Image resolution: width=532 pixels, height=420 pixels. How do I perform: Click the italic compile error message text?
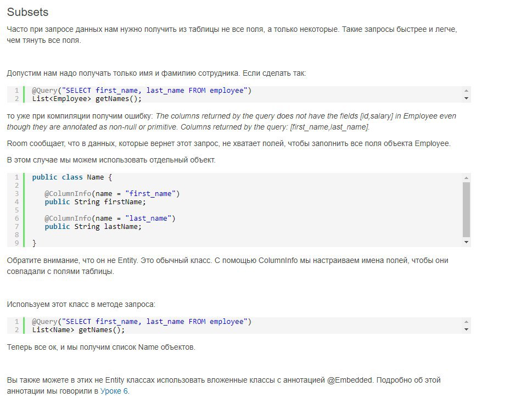[x=231, y=121]
